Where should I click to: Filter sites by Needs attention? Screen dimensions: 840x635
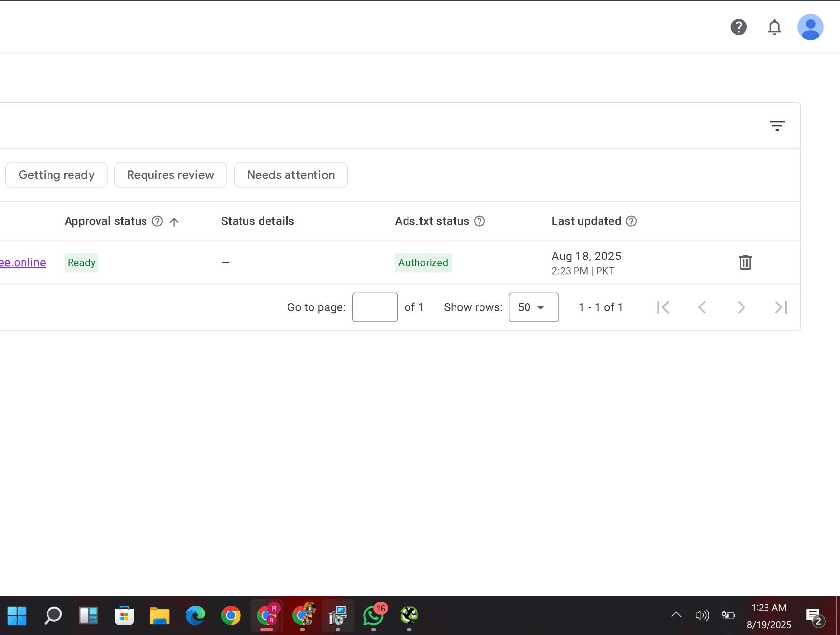tap(290, 175)
